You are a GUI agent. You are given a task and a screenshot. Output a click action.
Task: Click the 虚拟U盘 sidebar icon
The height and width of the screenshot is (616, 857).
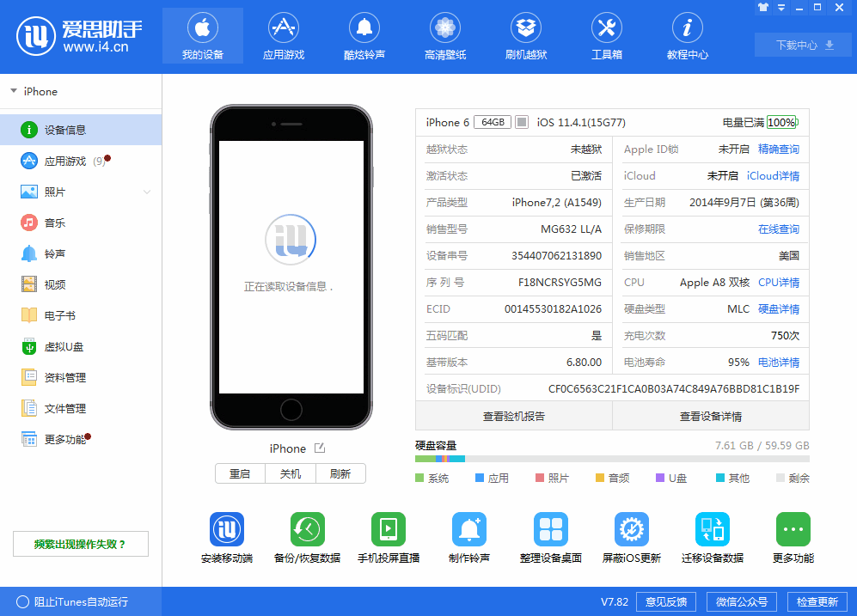point(29,346)
